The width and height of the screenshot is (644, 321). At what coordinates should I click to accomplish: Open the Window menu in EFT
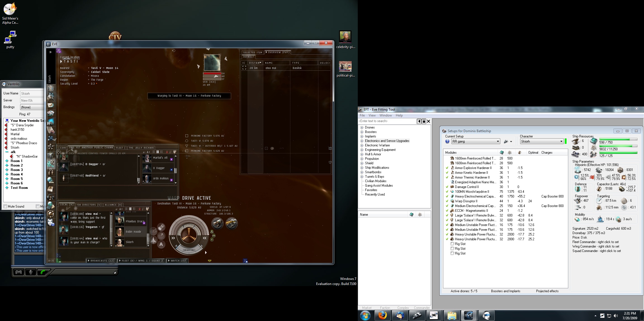click(x=385, y=115)
